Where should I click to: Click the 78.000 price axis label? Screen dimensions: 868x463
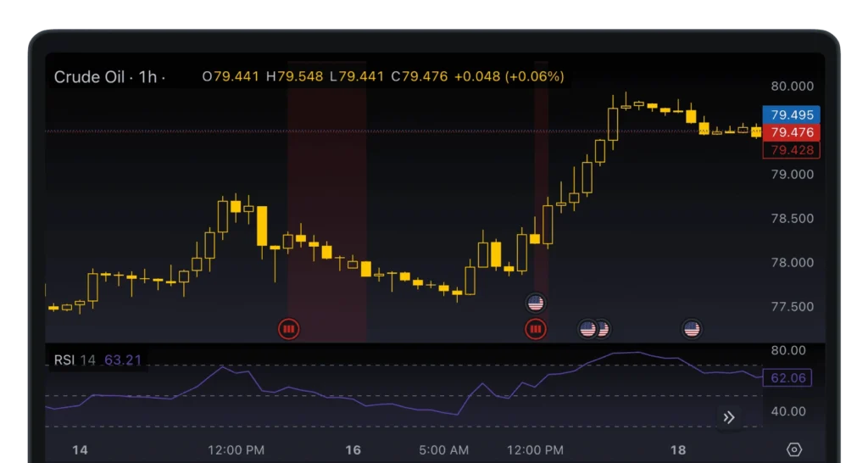pyautogui.click(x=793, y=263)
